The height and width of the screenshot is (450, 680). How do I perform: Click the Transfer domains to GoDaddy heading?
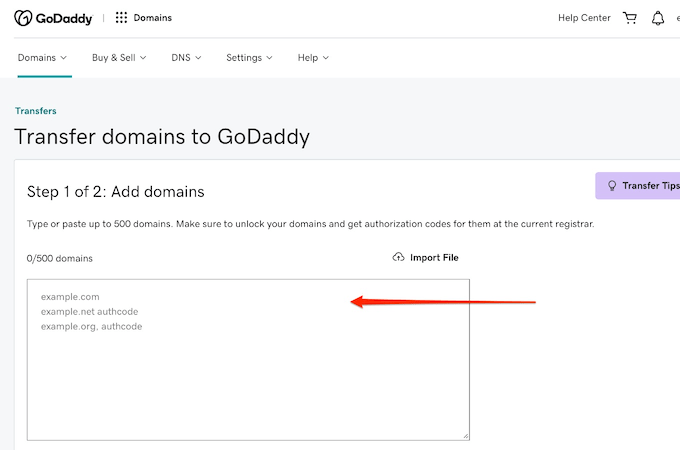click(162, 137)
